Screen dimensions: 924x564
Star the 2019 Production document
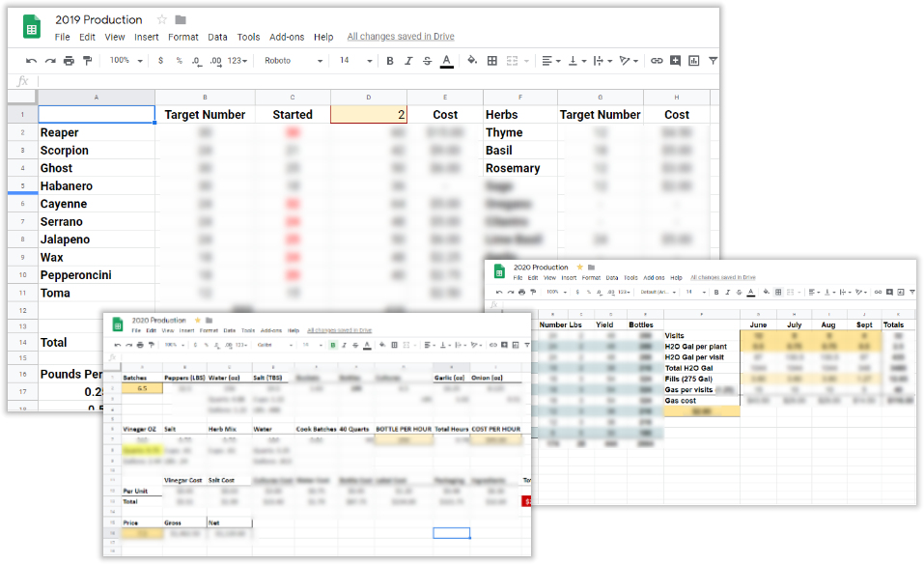[161, 19]
